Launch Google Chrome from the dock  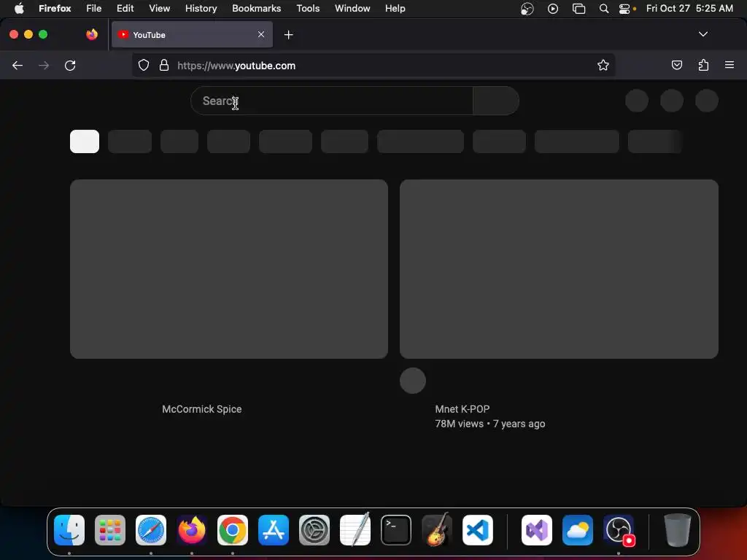233,530
